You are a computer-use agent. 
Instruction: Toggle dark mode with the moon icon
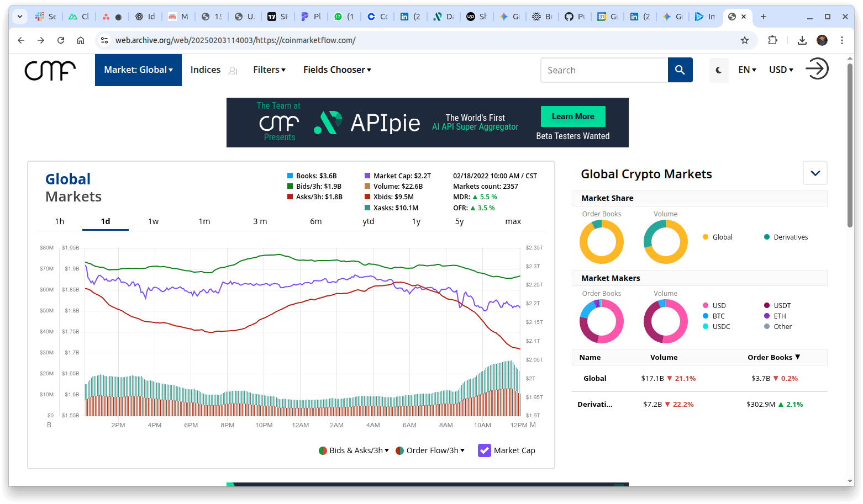click(x=719, y=70)
